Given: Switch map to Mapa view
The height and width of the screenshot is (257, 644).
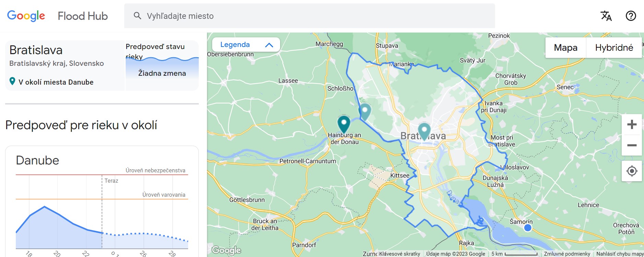Looking at the screenshot, I should pos(565,48).
